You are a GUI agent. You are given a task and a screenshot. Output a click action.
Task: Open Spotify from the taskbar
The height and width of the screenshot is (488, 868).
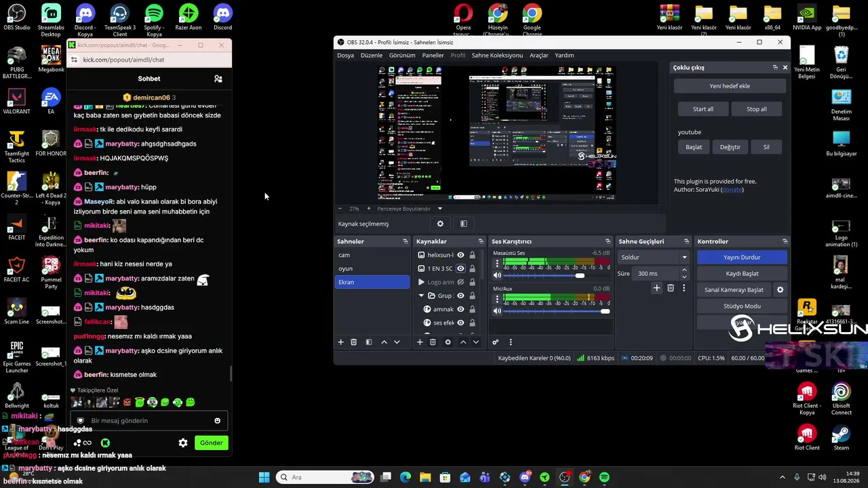604,477
